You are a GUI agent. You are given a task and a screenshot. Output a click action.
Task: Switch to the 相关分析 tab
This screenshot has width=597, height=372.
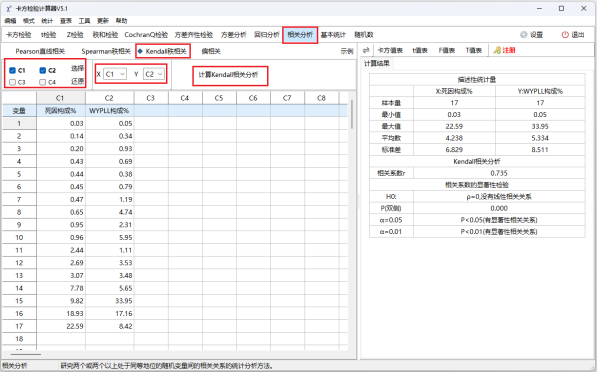(300, 35)
